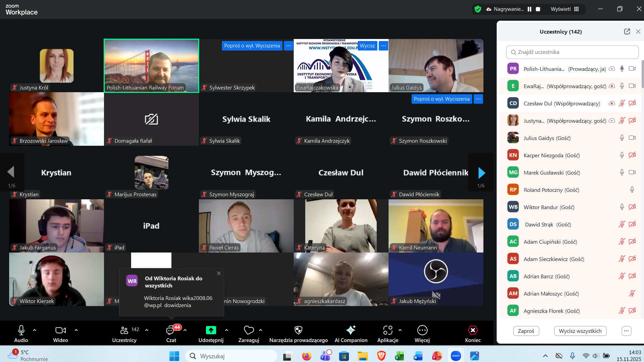This screenshot has height=362, width=644.
Task: Toggle the Wideo camera on or off
Action: click(60, 330)
